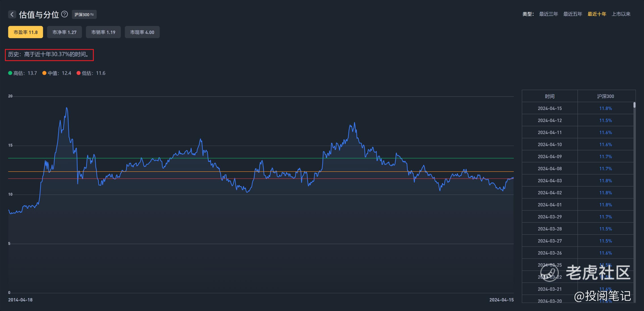Select the 2024-03-29 table row date
The height and width of the screenshot is (311, 644).
click(550, 217)
